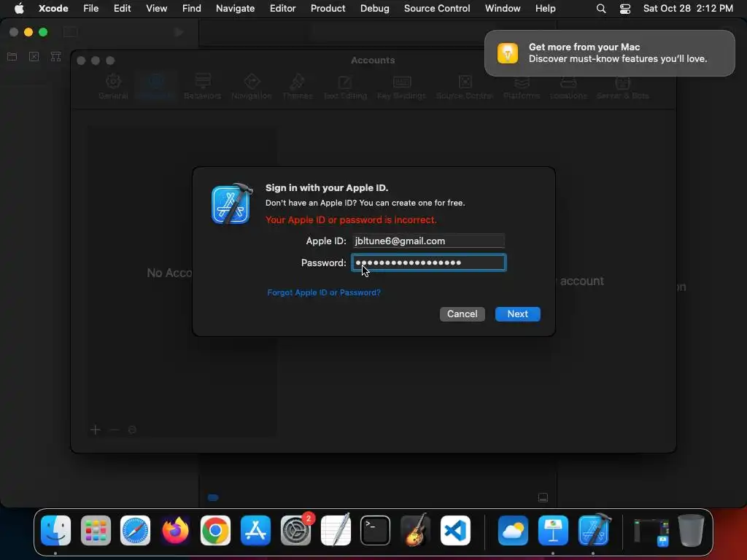
Task: Click the date and time in menu bar
Action: tap(688, 8)
